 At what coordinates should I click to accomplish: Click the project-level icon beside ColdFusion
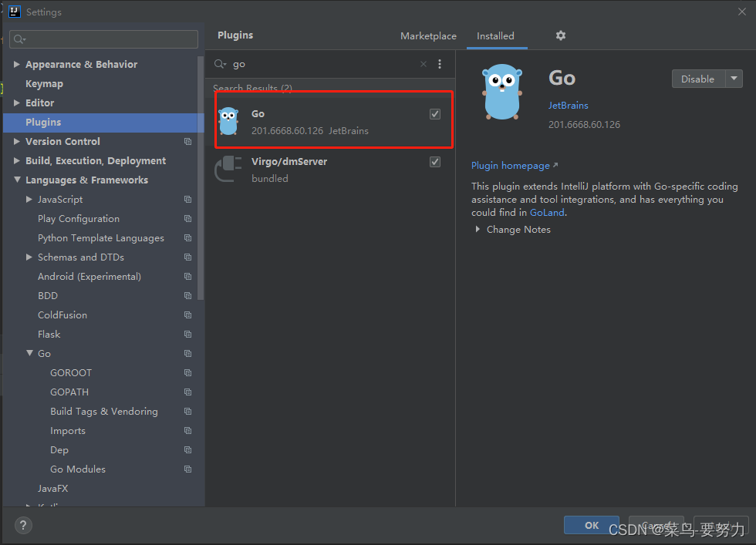[188, 315]
